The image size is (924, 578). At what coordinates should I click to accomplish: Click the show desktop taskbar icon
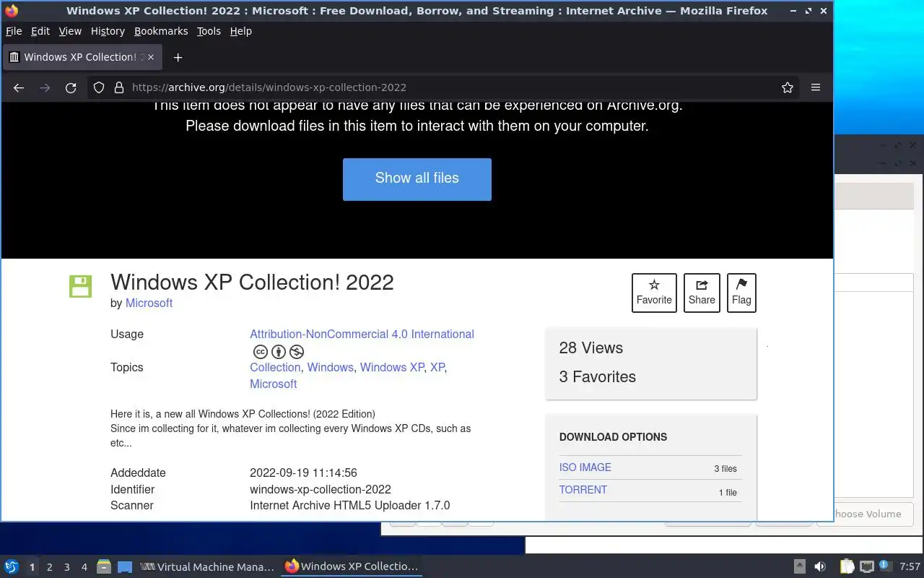click(125, 566)
